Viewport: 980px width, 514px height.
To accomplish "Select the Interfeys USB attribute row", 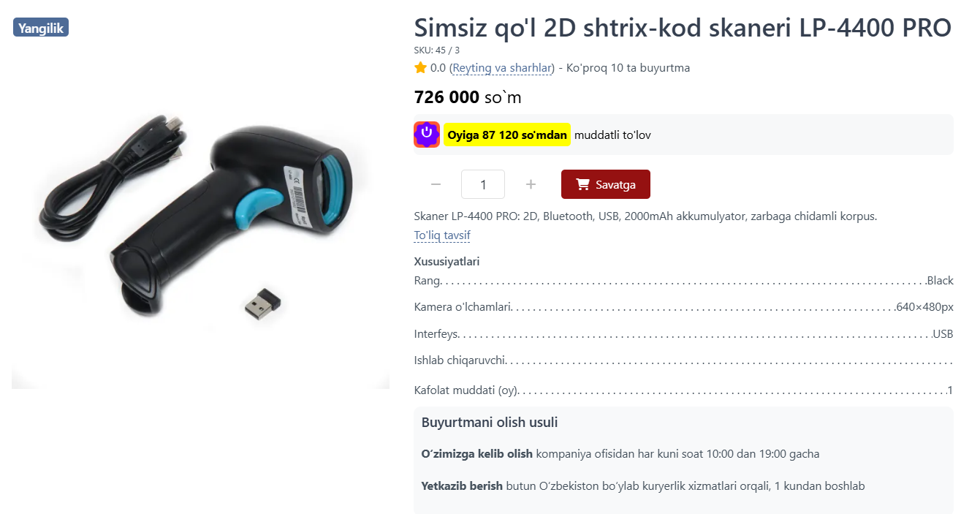I will click(684, 334).
